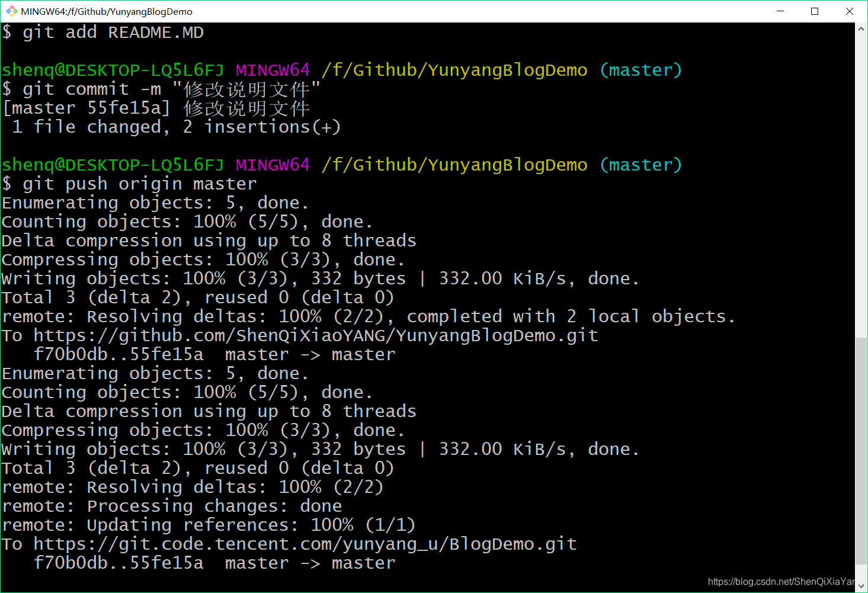868x593 pixels.
Task: Click the git commit -m command line
Action: 161,89
